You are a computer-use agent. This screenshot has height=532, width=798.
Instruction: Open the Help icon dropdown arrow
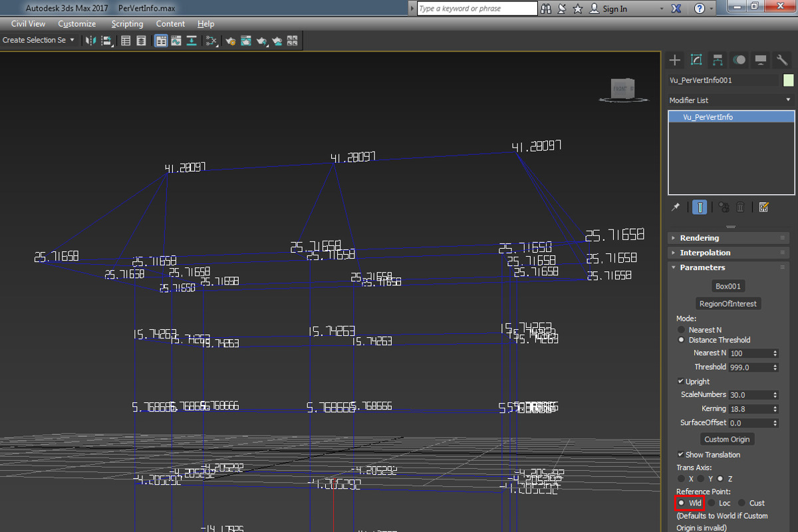point(712,9)
